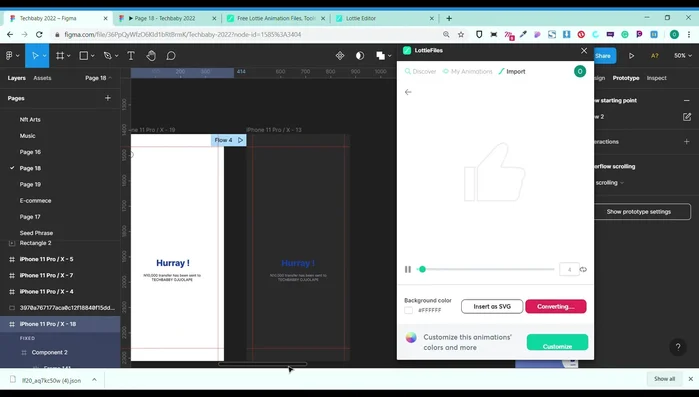Open Chrome three-dot menu
The height and width of the screenshot is (397, 699).
click(689, 34)
